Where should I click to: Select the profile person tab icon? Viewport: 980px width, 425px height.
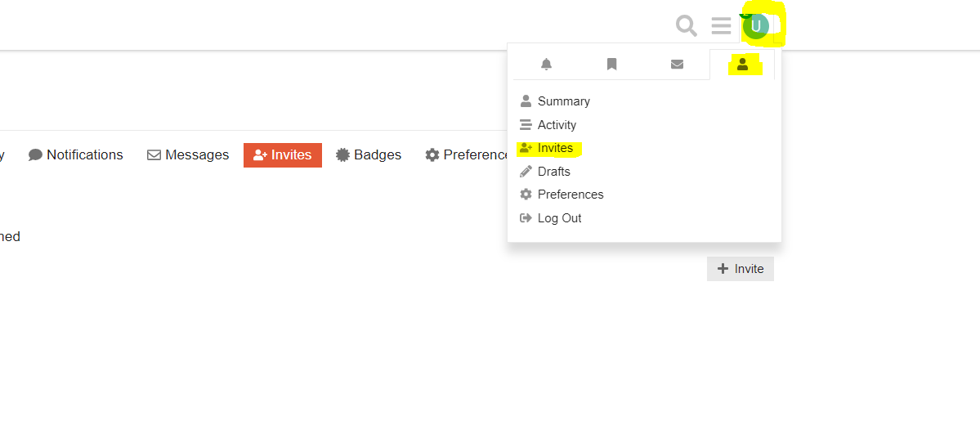pos(742,65)
